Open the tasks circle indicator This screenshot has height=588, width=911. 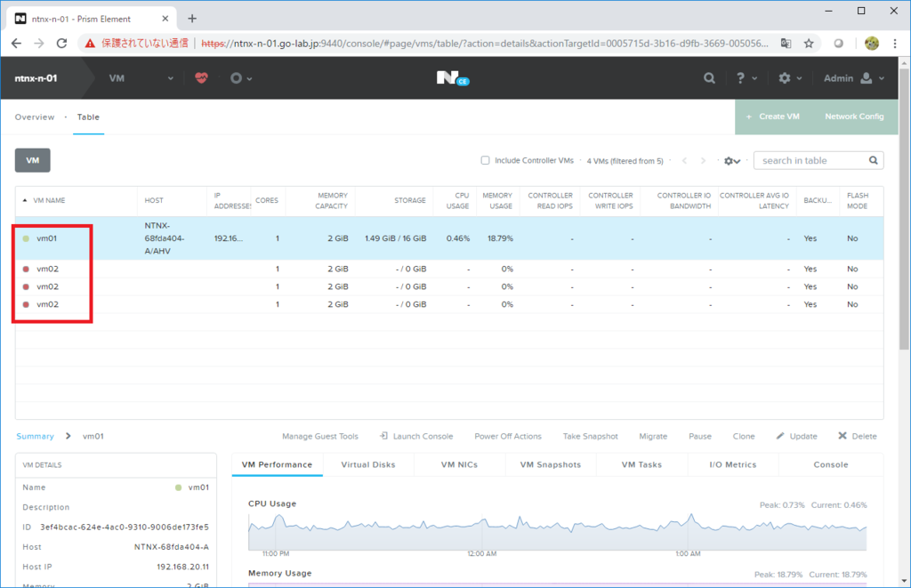[x=236, y=78]
